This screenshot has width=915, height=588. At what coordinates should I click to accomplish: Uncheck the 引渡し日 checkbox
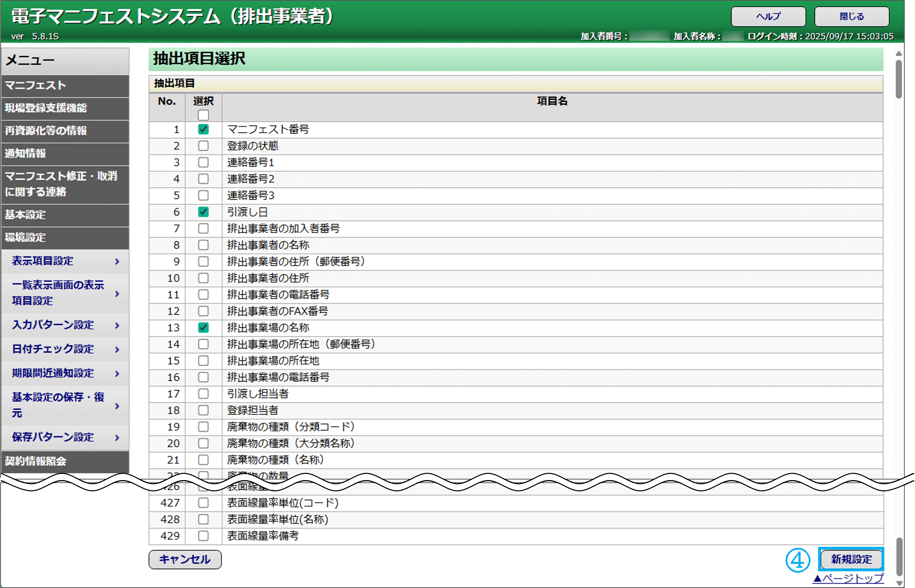click(x=203, y=212)
